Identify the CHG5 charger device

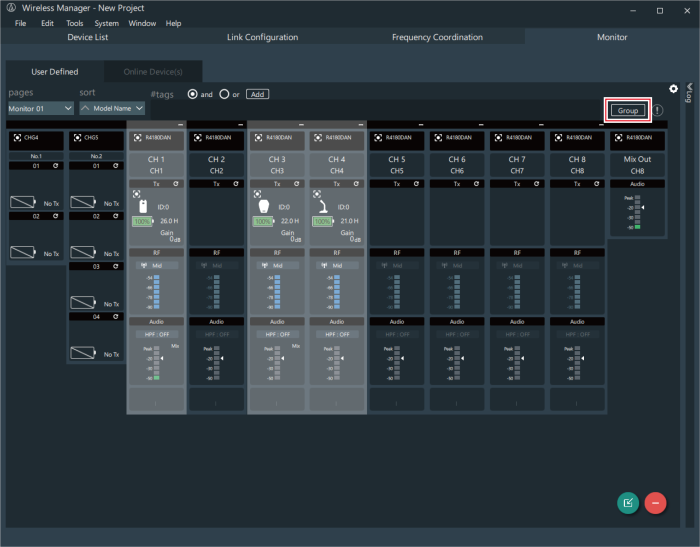77,138
